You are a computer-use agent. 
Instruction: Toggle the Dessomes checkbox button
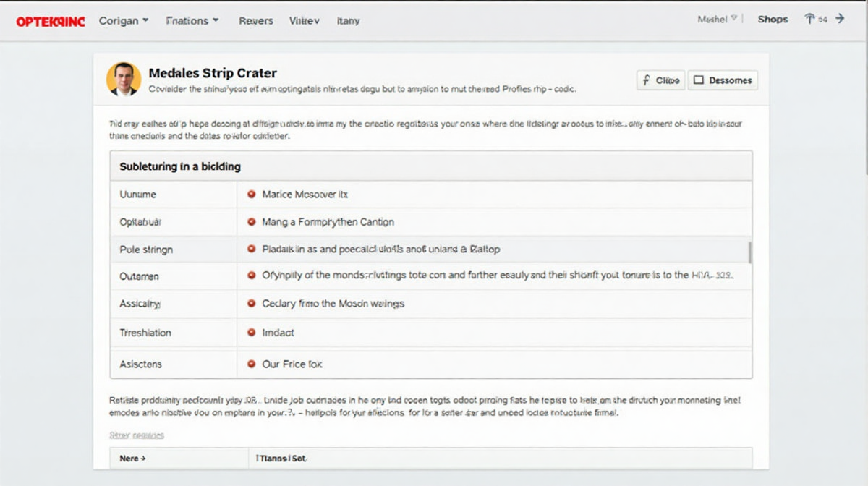pos(723,80)
